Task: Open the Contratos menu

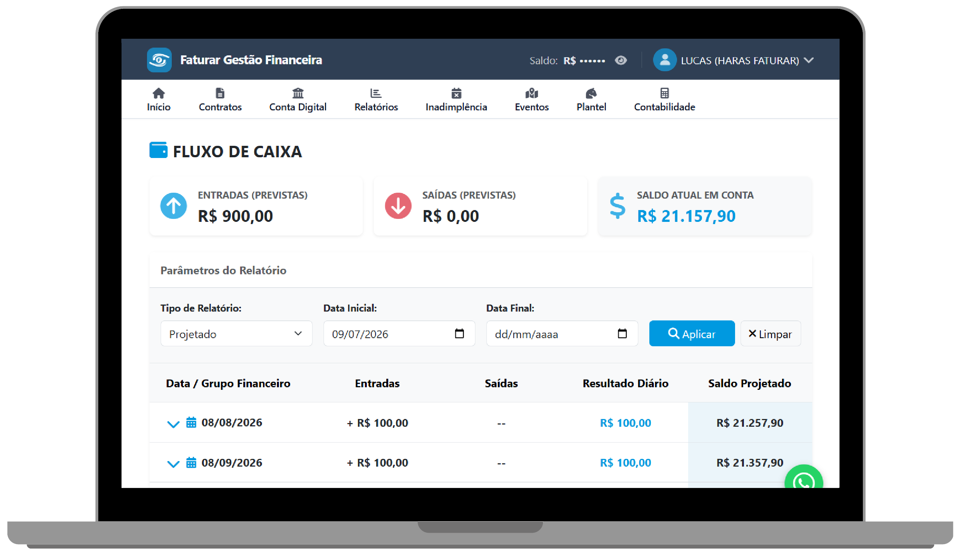Action: (220, 100)
